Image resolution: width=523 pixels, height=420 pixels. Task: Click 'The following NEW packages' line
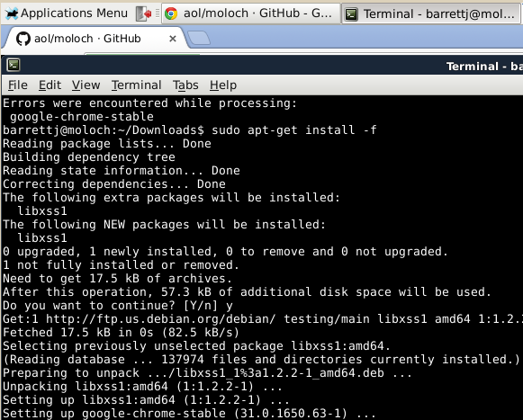164,224
